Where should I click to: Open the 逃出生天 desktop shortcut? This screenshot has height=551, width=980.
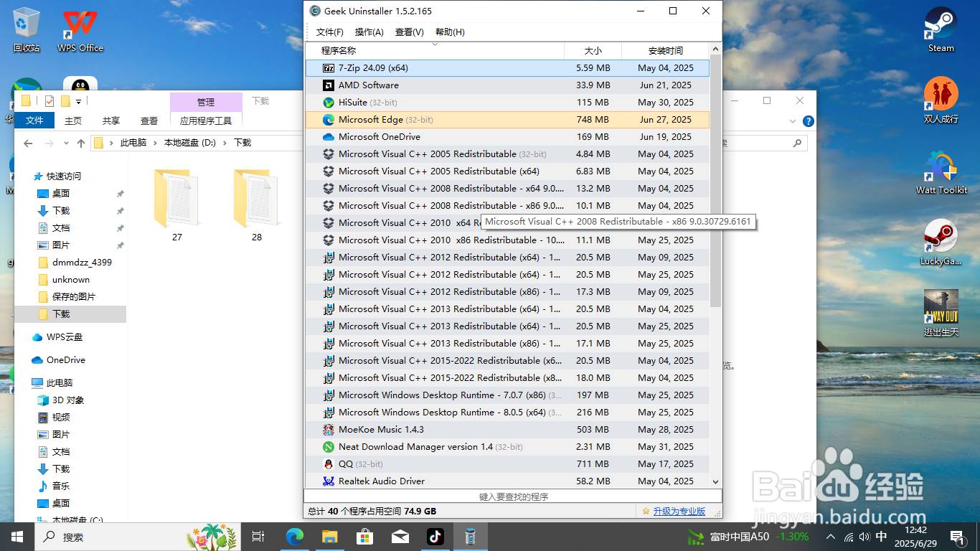tap(941, 314)
